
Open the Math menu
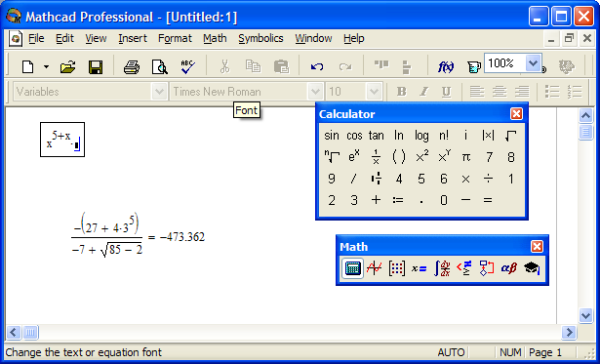point(215,38)
